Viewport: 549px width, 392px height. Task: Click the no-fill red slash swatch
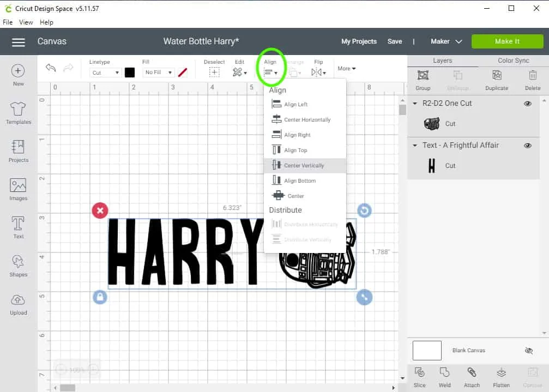click(183, 73)
